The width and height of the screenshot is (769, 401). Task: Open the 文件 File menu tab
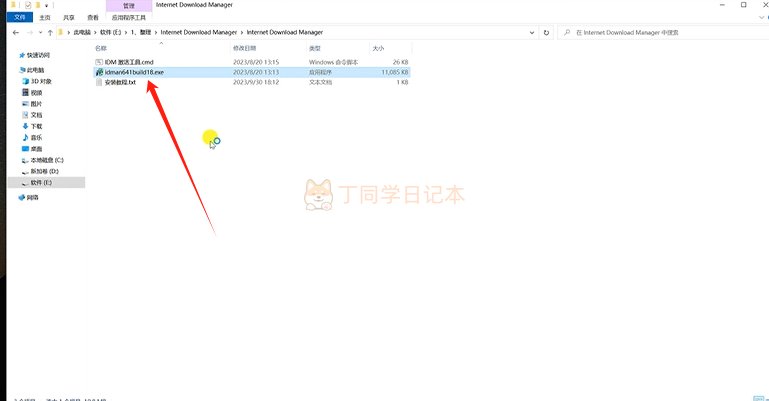click(20, 17)
